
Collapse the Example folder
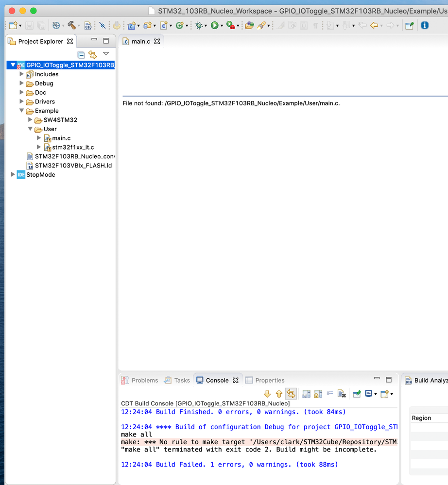pos(21,110)
